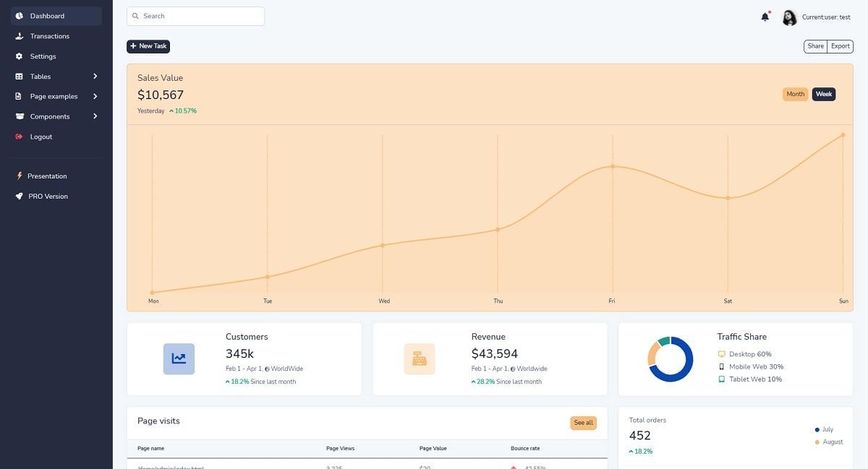The image size is (868, 469).
Task: Select the Dashboard sidebar icon
Action: click(x=18, y=15)
